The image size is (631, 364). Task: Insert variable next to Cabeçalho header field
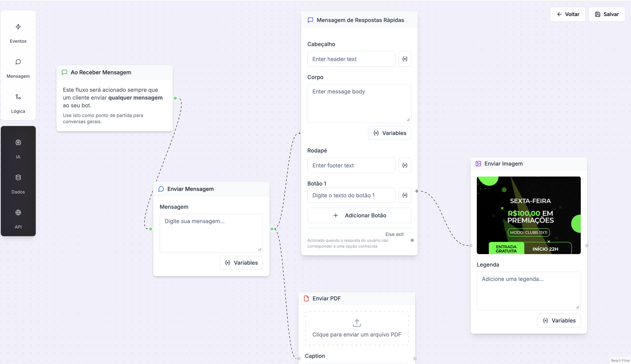point(404,59)
